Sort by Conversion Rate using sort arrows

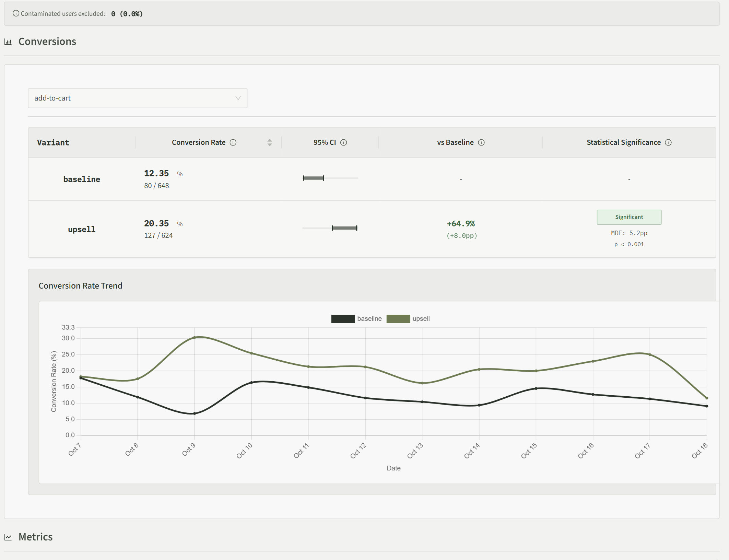270,142
